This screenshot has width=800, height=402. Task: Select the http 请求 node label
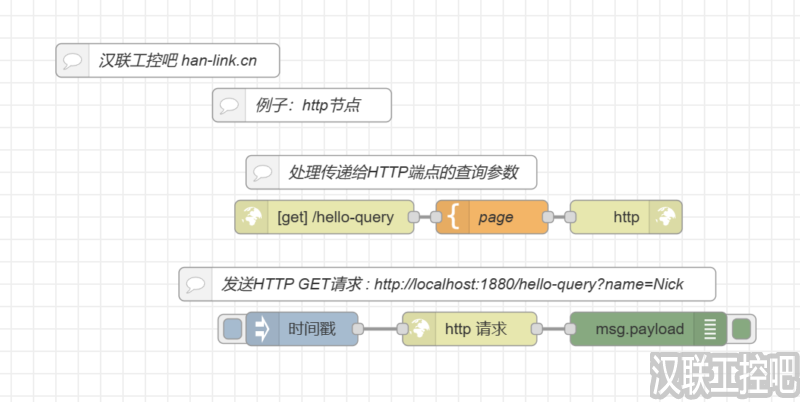pos(475,329)
